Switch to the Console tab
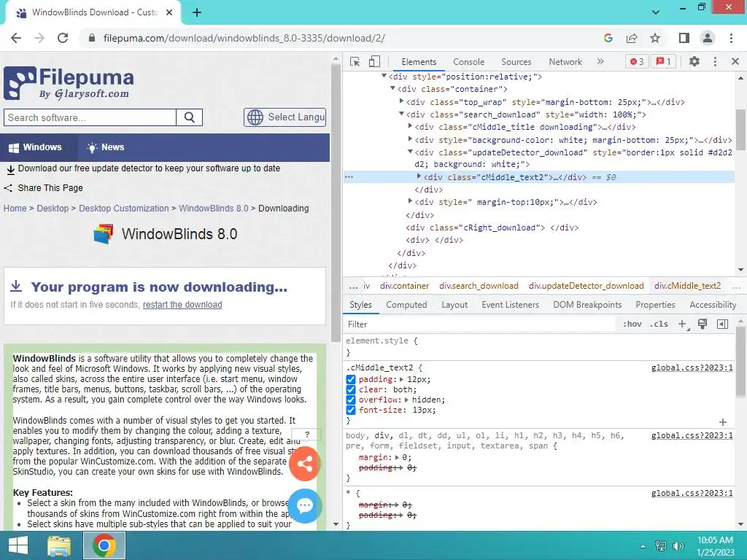747x560 pixels. [x=469, y=62]
